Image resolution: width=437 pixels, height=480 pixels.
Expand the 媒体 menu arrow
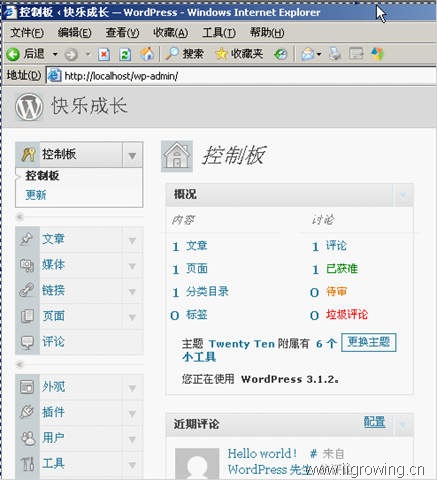(x=132, y=266)
